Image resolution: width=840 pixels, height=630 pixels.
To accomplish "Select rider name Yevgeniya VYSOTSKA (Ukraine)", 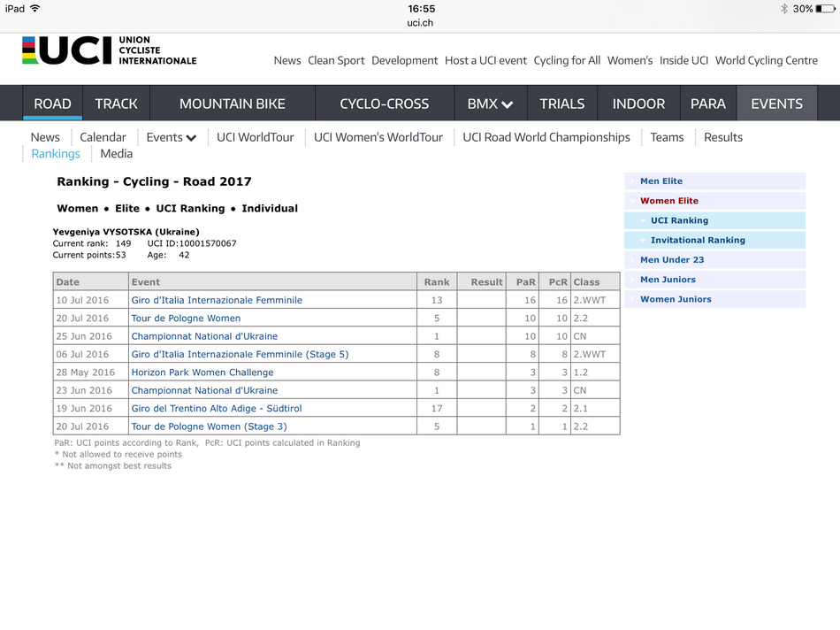I will tap(126, 232).
